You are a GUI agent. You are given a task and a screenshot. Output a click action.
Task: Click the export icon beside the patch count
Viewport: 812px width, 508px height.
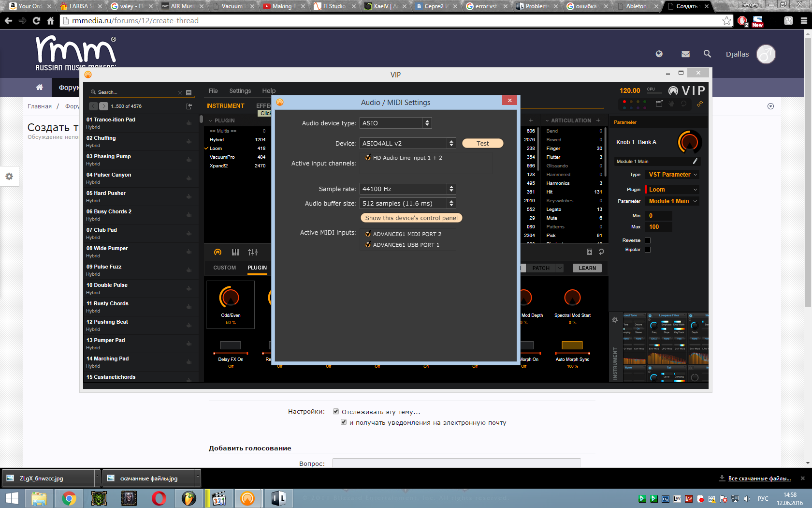coord(189,106)
